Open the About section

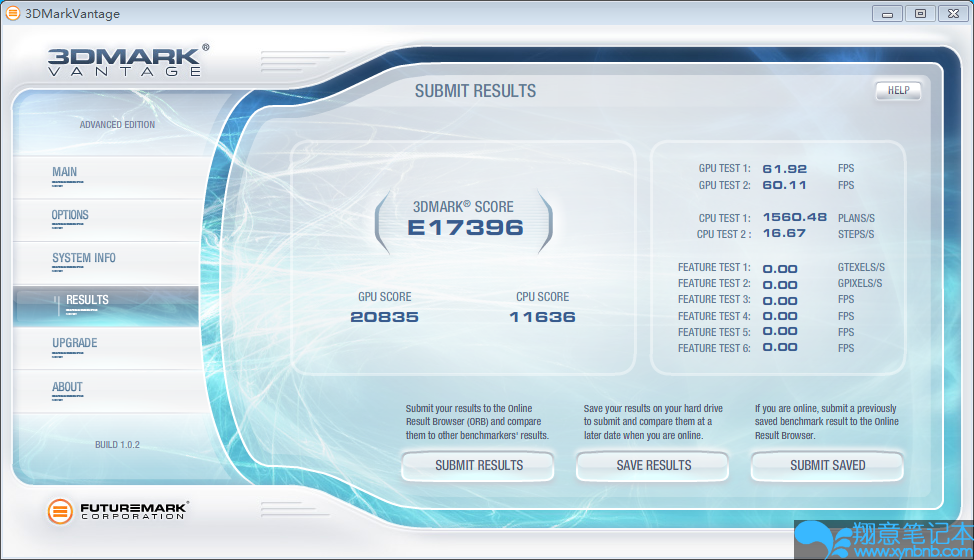point(67,387)
